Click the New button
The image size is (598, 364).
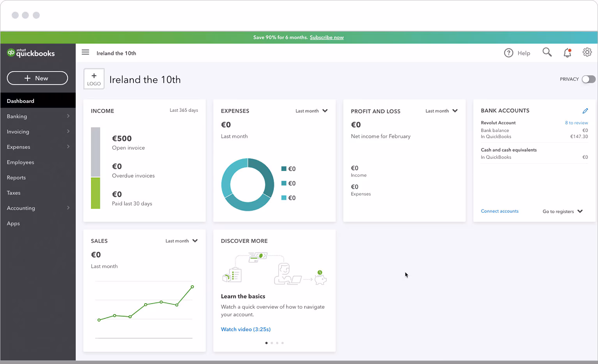pyautogui.click(x=37, y=78)
